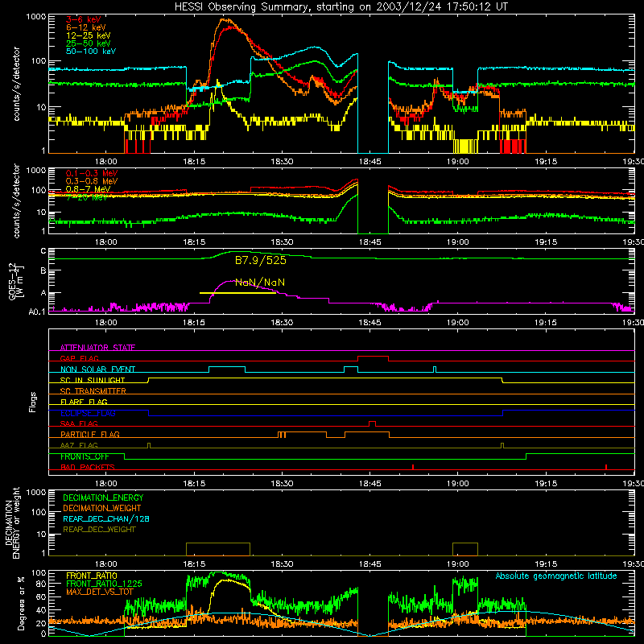Click the DECIMATION_ENERGY legend label
The width and height of the screenshot is (644, 644).
pyautogui.click(x=103, y=497)
